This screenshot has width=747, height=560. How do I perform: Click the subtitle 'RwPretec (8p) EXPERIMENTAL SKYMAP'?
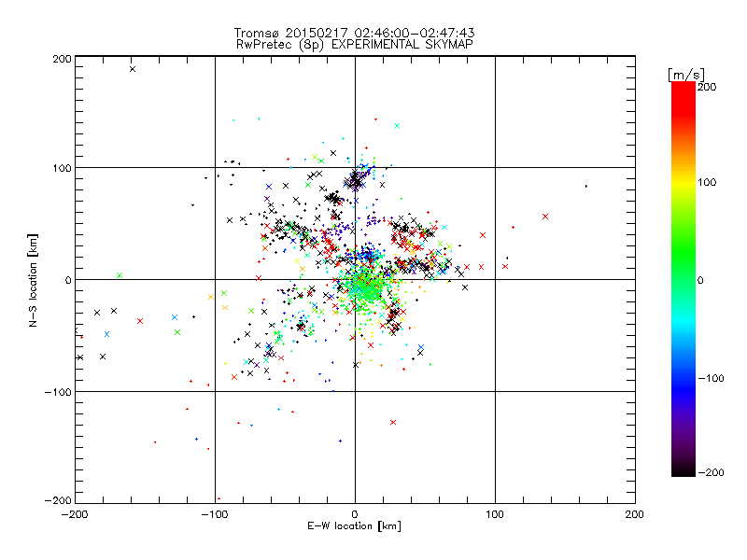pos(354,45)
